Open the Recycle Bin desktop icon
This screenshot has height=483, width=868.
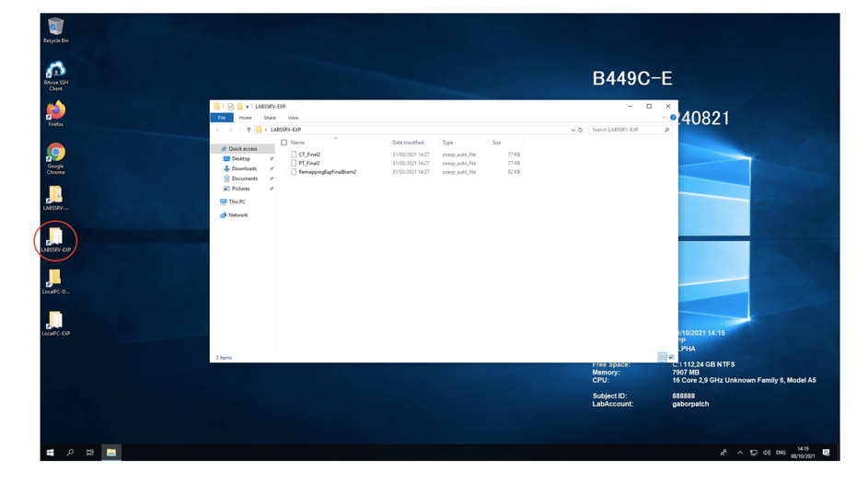(55, 29)
